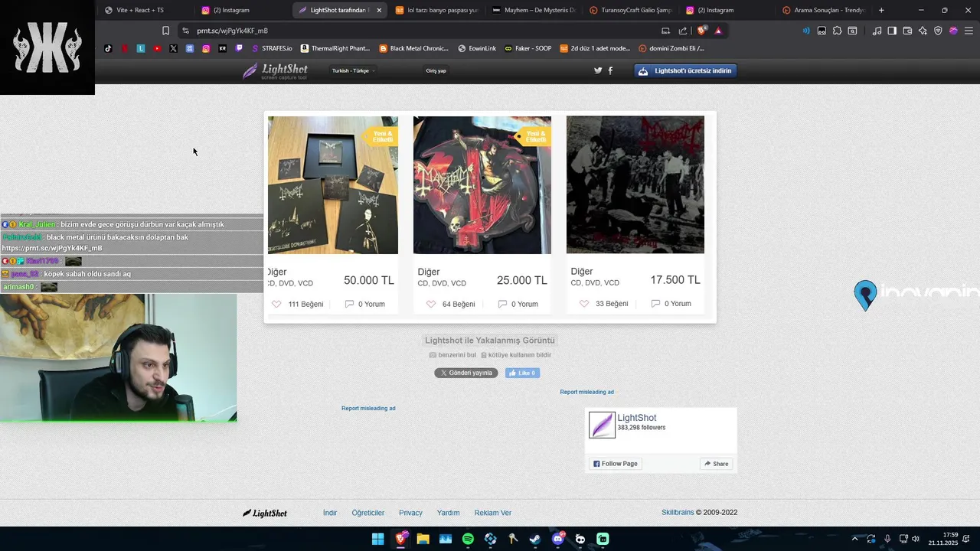Viewport: 980px width, 551px height.
Task: Click the 17.500 TL album cover image
Action: click(x=635, y=184)
